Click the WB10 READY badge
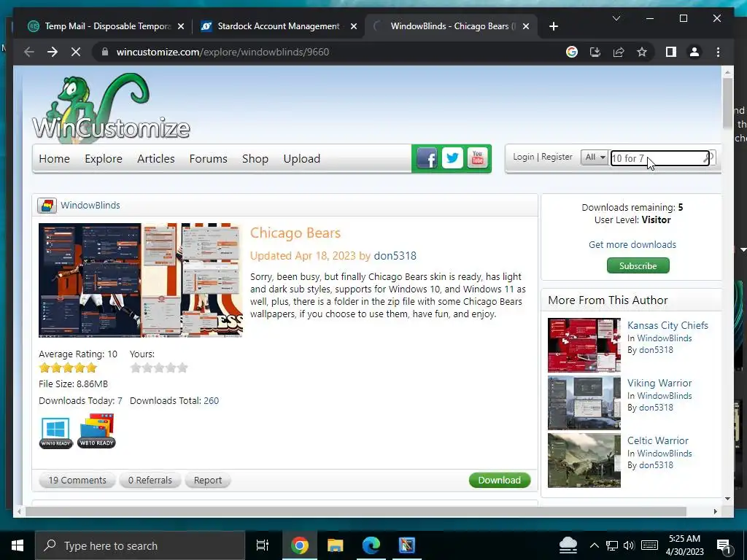The height and width of the screenshot is (560, 747). (x=97, y=432)
